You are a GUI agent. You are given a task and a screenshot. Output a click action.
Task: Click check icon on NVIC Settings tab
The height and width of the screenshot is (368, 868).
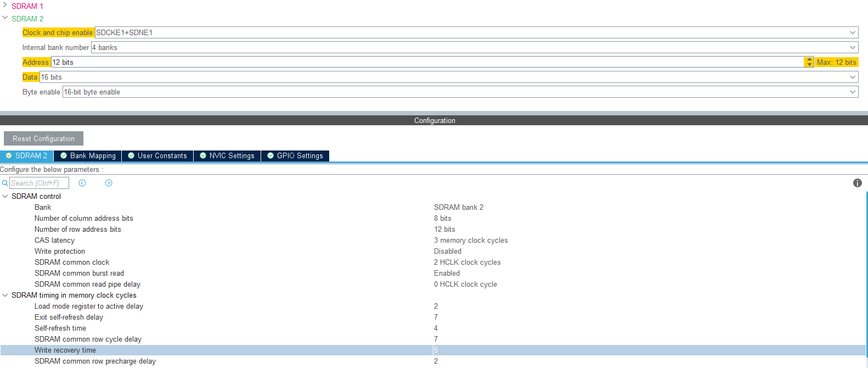coord(203,155)
